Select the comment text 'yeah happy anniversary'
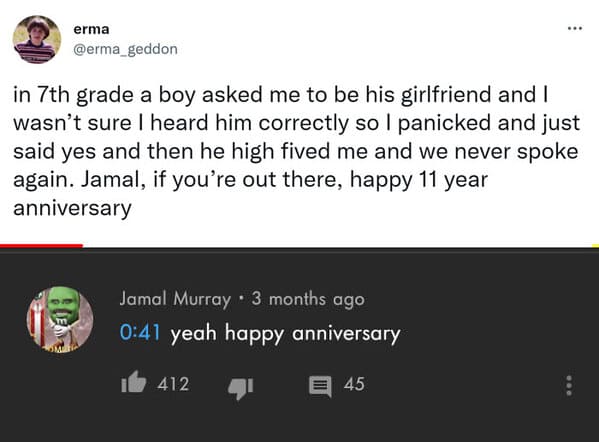599x442 pixels. (x=285, y=334)
